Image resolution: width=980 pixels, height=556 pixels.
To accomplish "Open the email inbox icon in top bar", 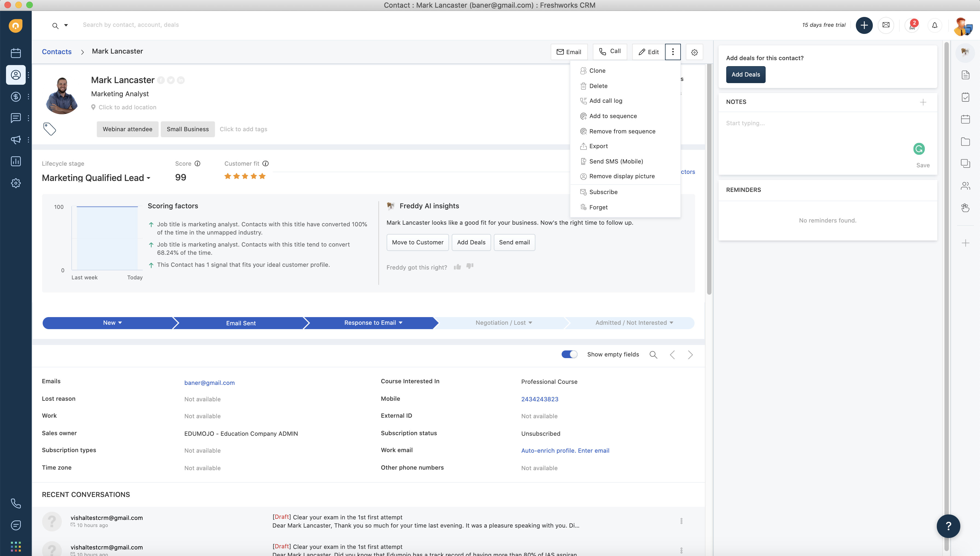I will [x=886, y=25].
